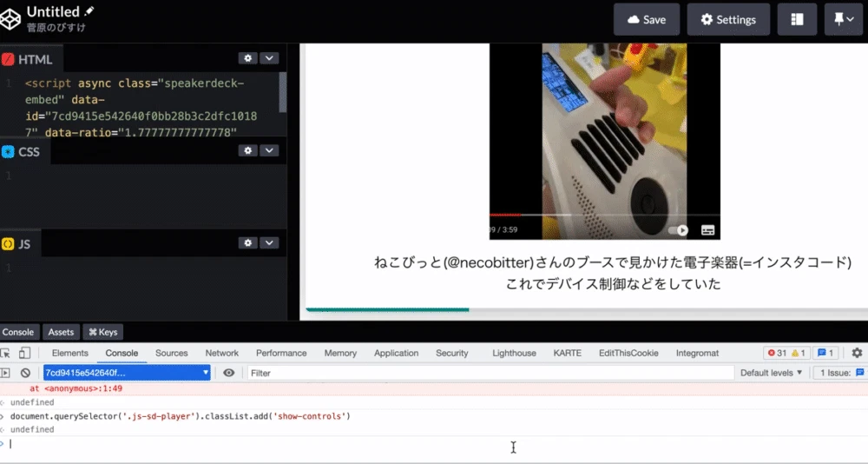Open the Settings button
This screenshot has width=868, height=464.
[x=728, y=19]
